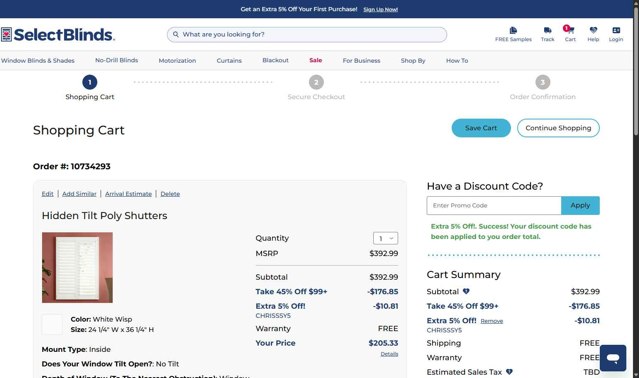The height and width of the screenshot is (378, 639).
Task: Click step 2 Secure Checkout circle
Action: [316, 82]
